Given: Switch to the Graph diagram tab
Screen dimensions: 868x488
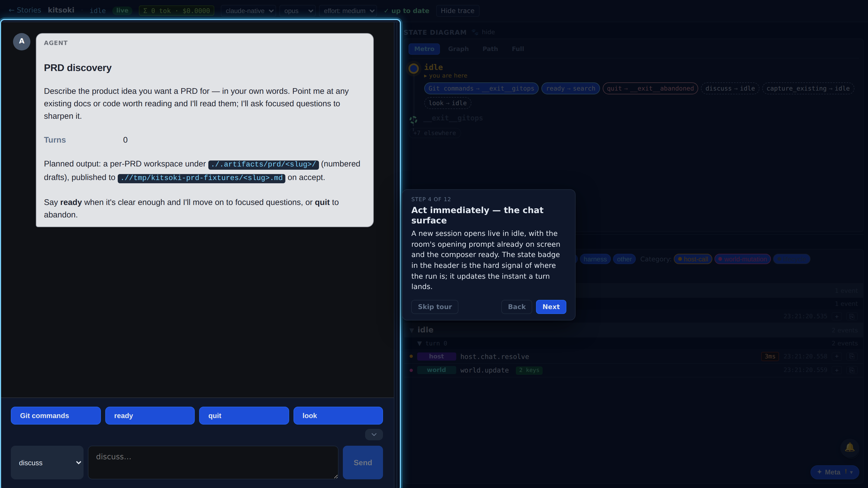Looking at the screenshot, I should coord(458,49).
